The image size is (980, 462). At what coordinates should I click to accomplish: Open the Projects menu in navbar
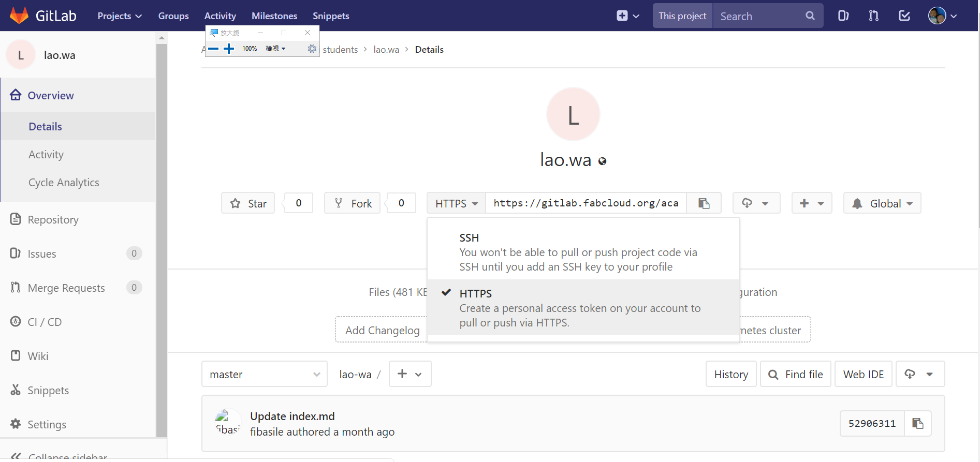point(120,16)
